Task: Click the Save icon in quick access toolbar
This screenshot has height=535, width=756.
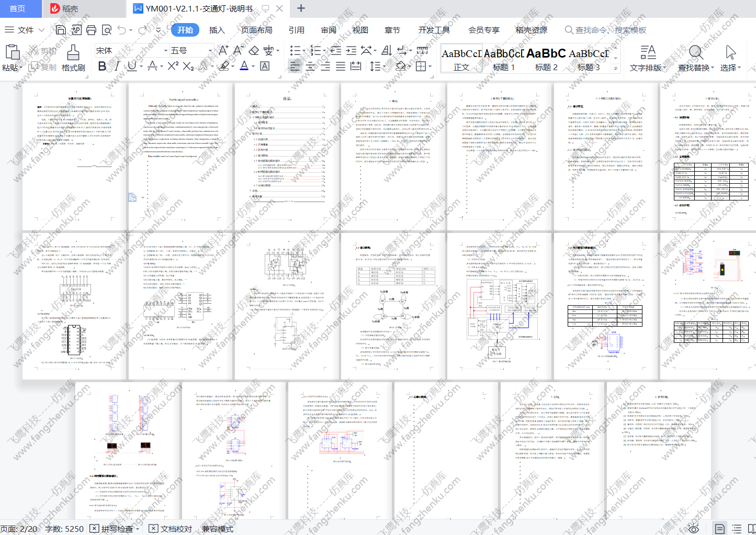Action: coord(61,30)
